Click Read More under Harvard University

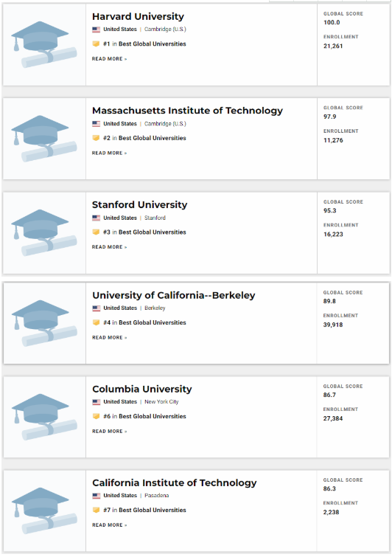click(x=109, y=59)
